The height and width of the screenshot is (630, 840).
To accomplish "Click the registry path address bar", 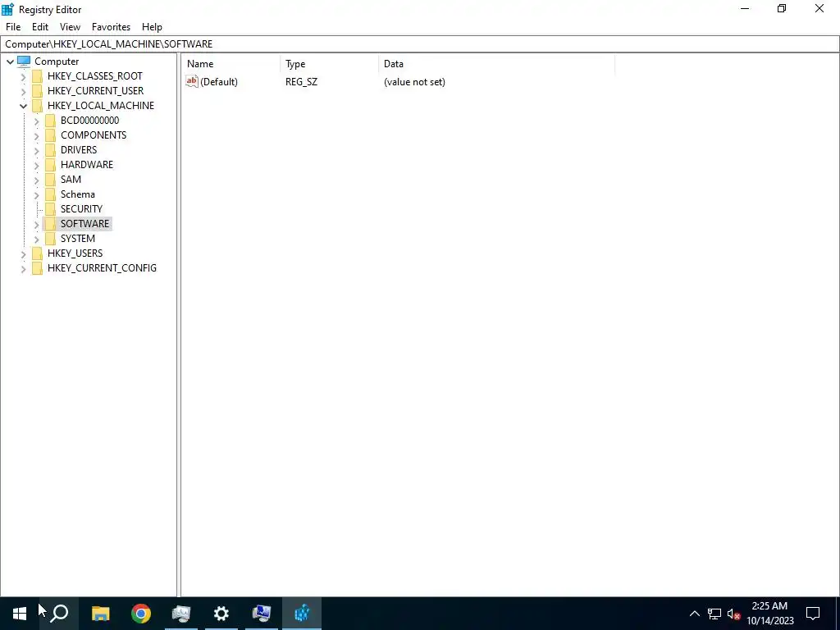I will click(x=420, y=44).
